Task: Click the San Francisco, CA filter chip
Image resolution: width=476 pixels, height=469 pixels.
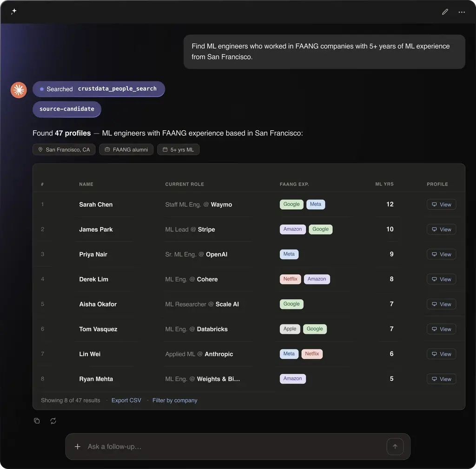Action: (x=64, y=149)
